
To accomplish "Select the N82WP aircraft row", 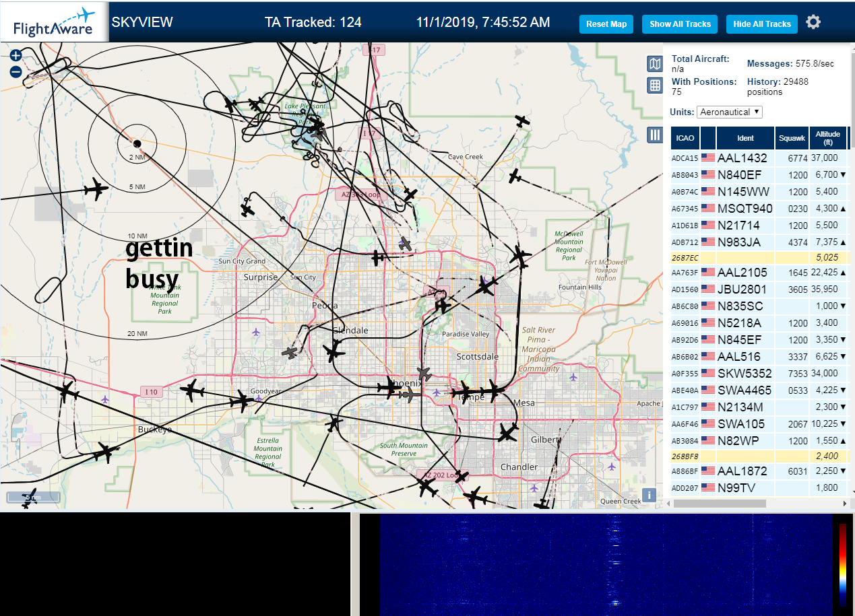I will (759, 440).
